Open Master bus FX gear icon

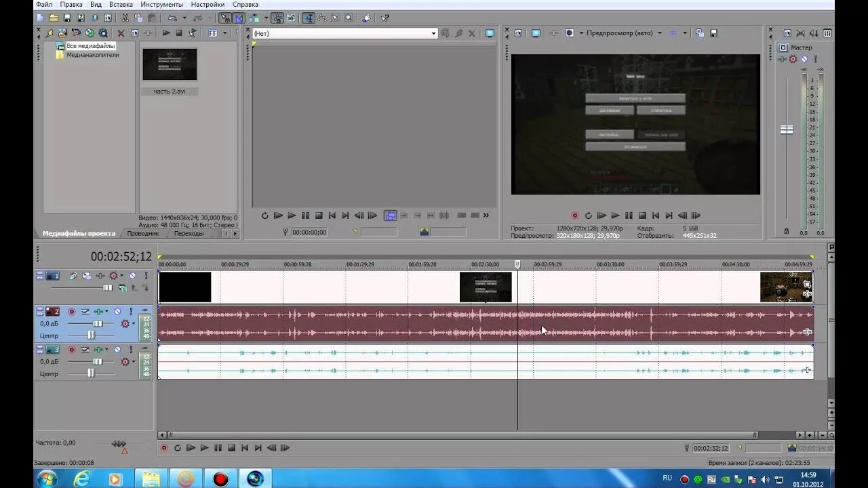(x=793, y=60)
